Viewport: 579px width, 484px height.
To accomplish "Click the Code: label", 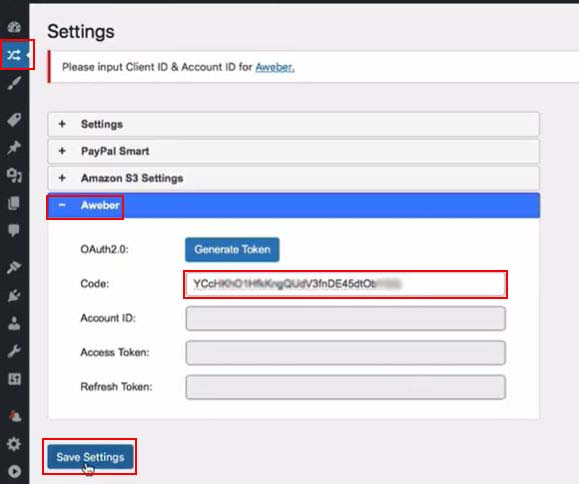I will coord(95,284).
